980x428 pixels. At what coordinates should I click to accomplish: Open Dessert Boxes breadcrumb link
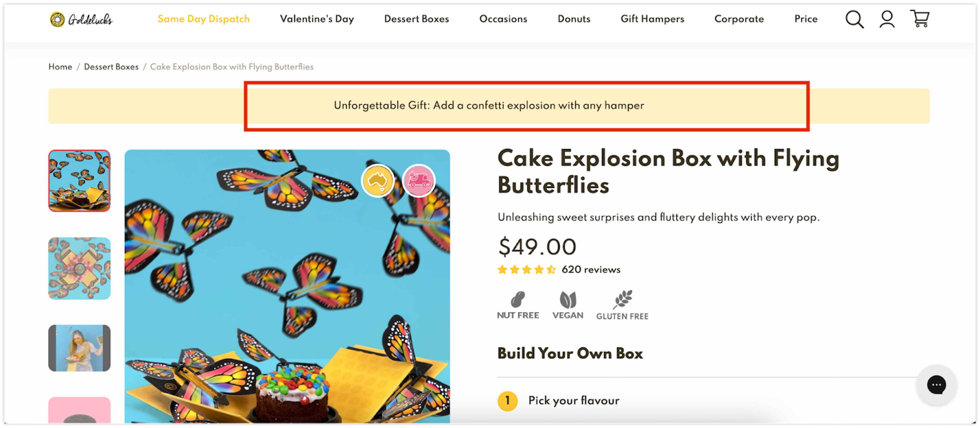tap(111, 67)
